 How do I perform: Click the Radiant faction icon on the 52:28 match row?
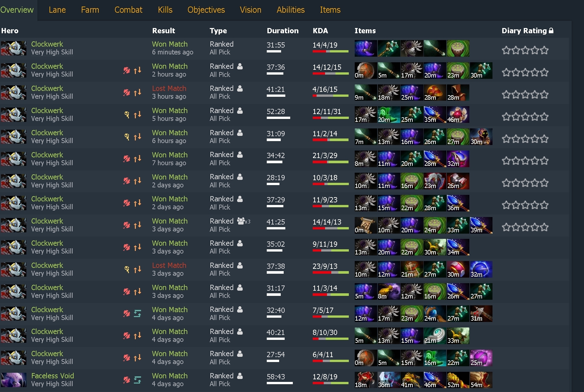pyautogui.click(x=127, y=114)
